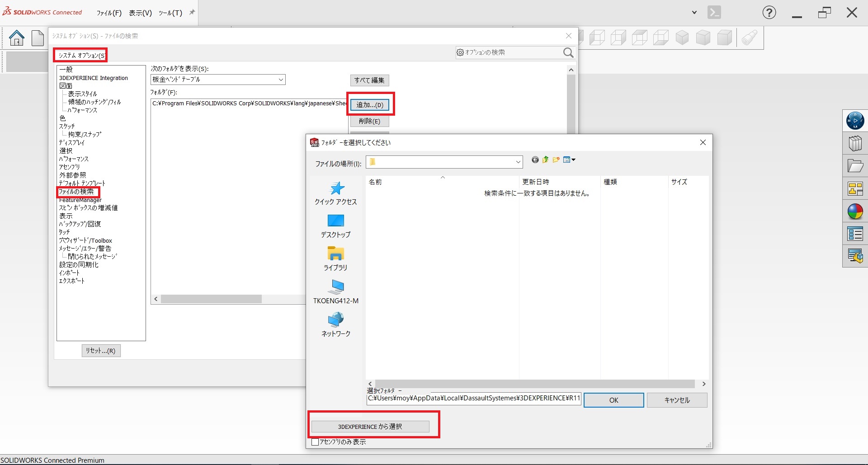Open the File Explorer task pane tab
This screenshot has height=465, width=868.
click(x=855, y=166)
